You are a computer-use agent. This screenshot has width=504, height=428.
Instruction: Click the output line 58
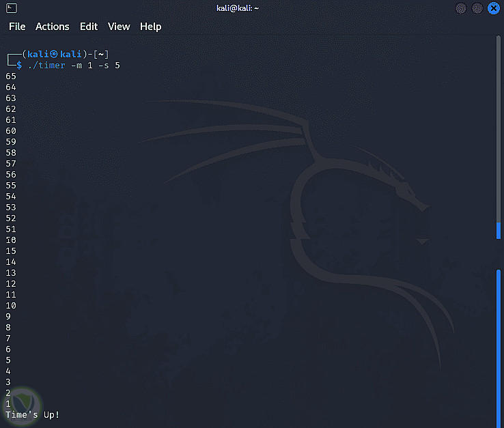(11, 153)
